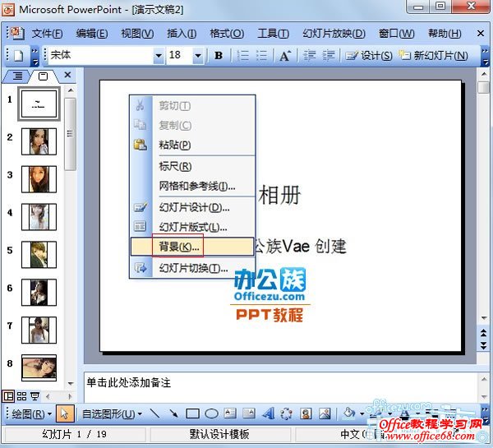
Task: Switch to normal view icon
Action: [8, 396]
